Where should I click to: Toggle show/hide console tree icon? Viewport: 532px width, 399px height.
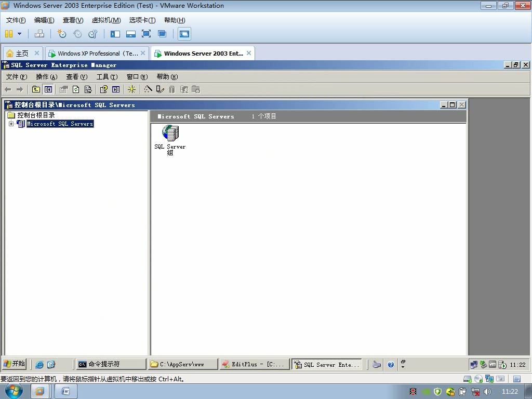[48, 89]
